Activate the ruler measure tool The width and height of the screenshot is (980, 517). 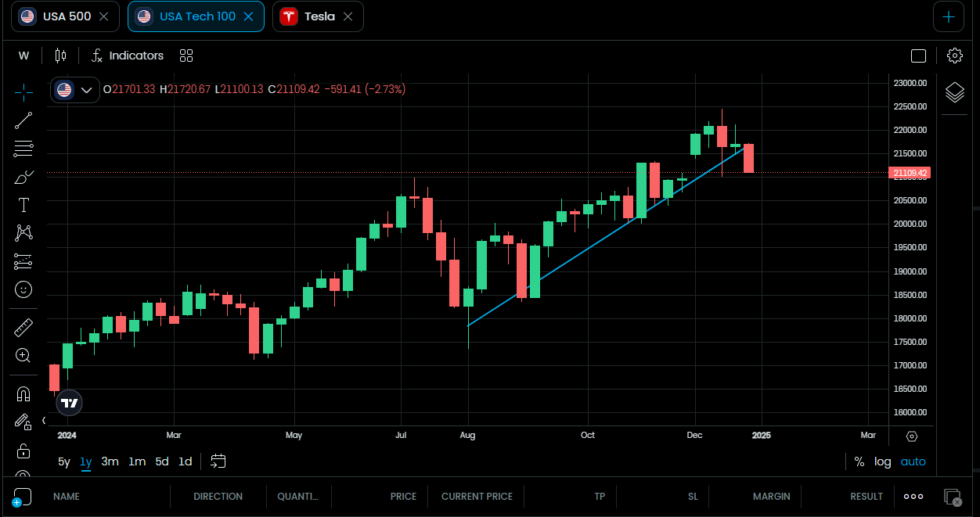coord(23,327)
